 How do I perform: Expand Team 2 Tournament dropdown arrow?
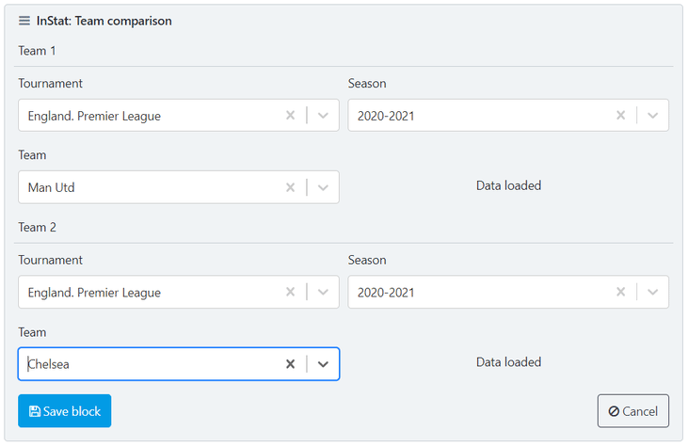323,292
